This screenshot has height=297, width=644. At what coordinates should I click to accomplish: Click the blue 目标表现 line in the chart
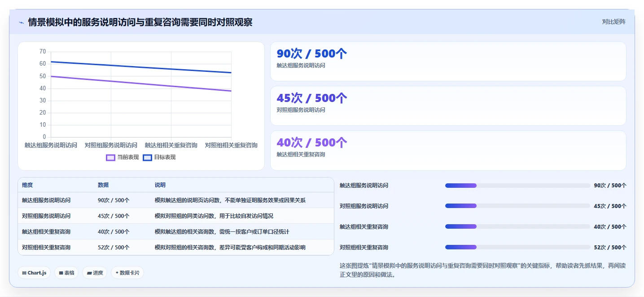pos(141,67)
